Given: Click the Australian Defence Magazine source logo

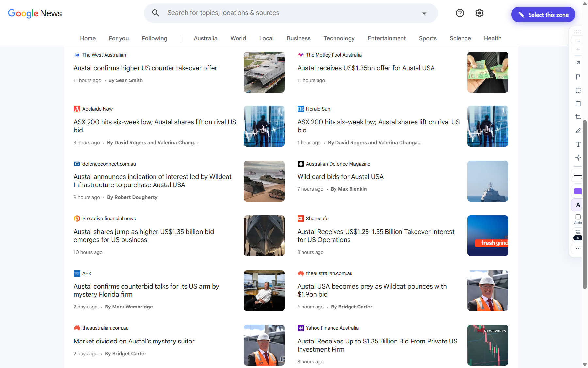Looking at the screenshot, I should 301,164.
